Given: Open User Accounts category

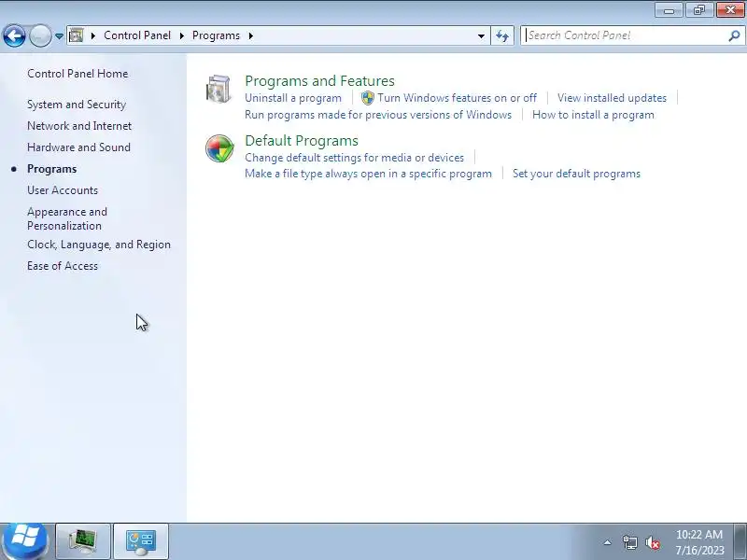Looking at the screenshot, I should coord(63,190).
